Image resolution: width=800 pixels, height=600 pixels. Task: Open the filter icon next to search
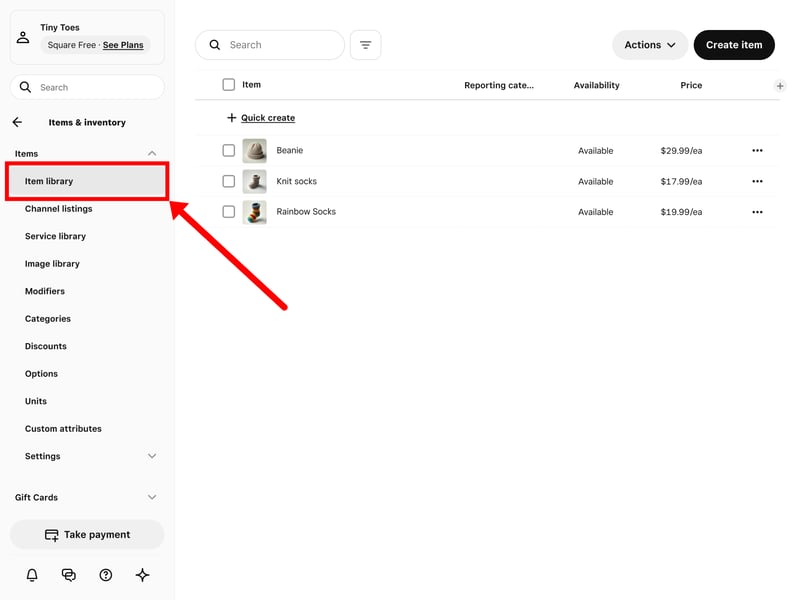365,45
